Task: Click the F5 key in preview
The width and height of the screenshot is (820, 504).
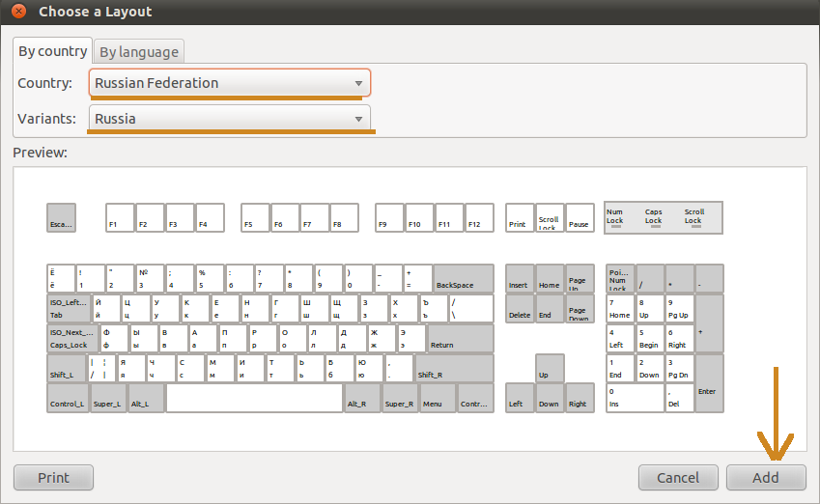Action: pyautogui.click(x=255, y=217)
